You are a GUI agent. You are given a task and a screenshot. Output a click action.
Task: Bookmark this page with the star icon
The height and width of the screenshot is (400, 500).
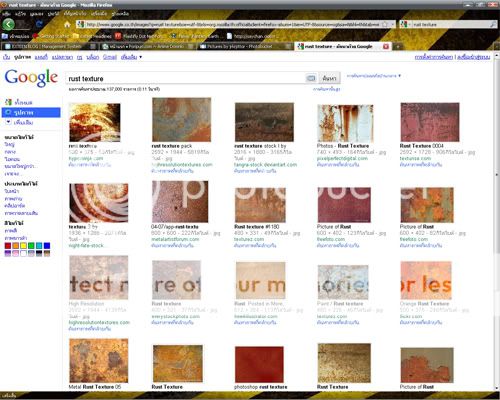coord(385,24)
